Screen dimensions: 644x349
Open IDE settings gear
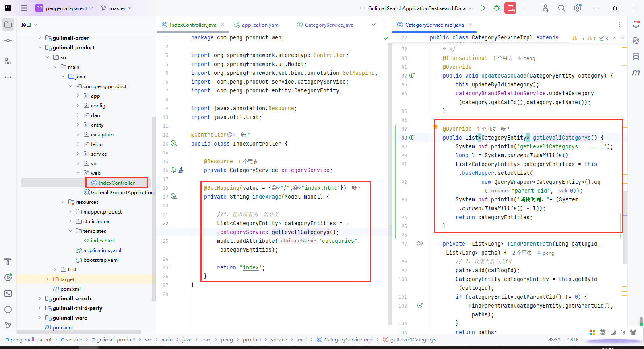click(x=578, y=8)
